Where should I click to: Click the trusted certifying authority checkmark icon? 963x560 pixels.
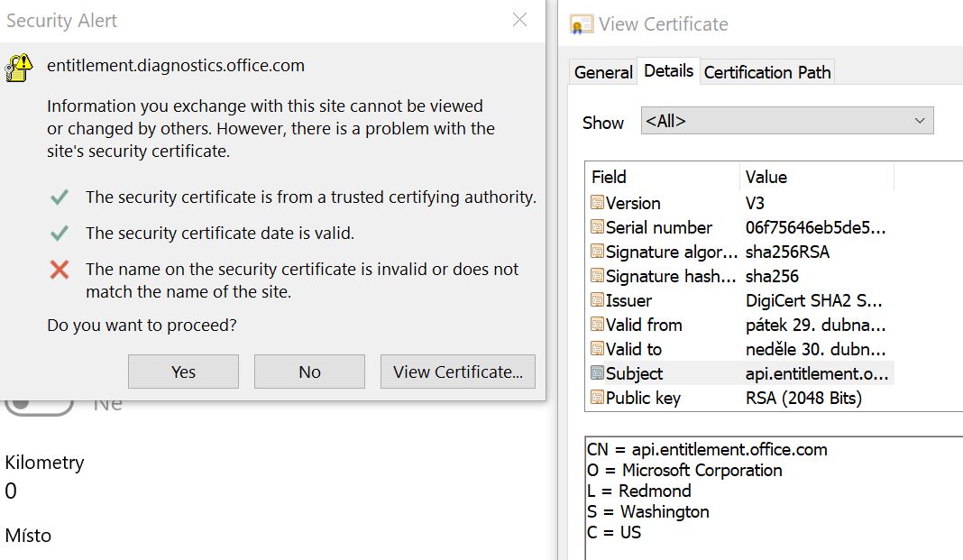59,197
